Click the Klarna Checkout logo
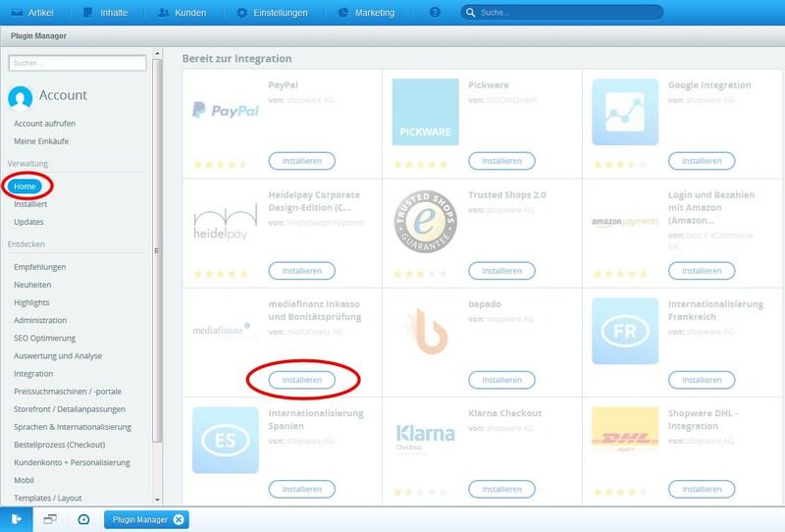This screenshot has width=785, height=532. 425,440
